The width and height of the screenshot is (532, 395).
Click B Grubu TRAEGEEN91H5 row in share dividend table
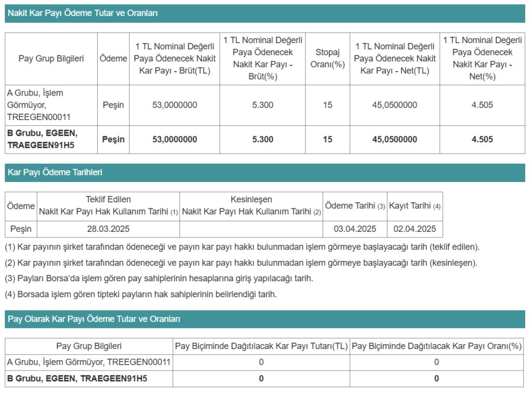click(89, 379)
